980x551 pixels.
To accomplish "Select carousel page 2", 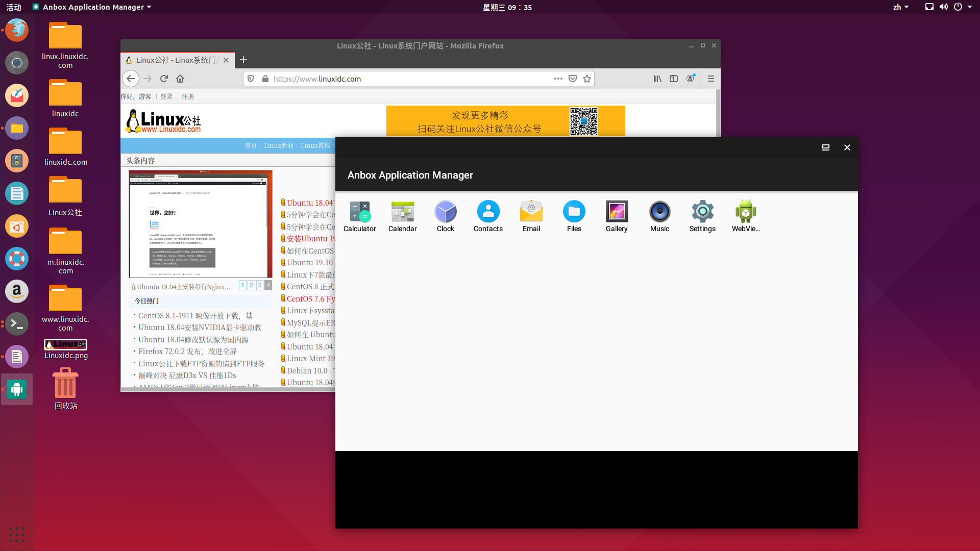I will [x=251, y=285].
